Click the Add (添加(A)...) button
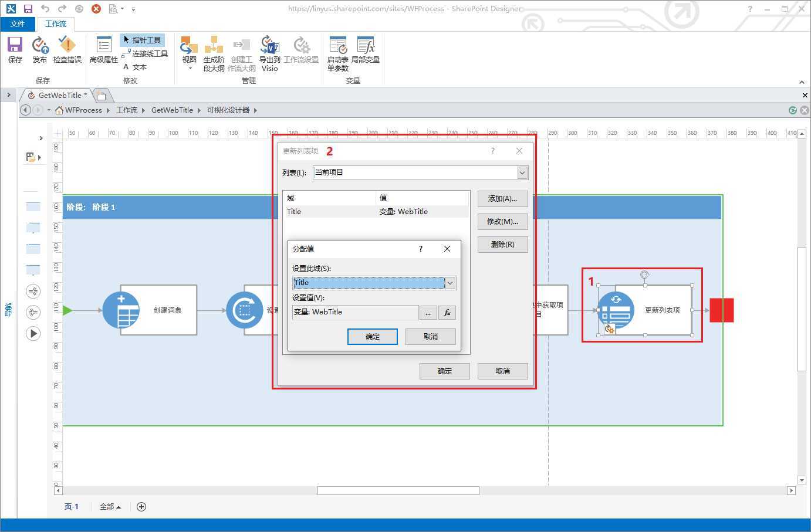 pyautogui.click(x=502, y=199)
